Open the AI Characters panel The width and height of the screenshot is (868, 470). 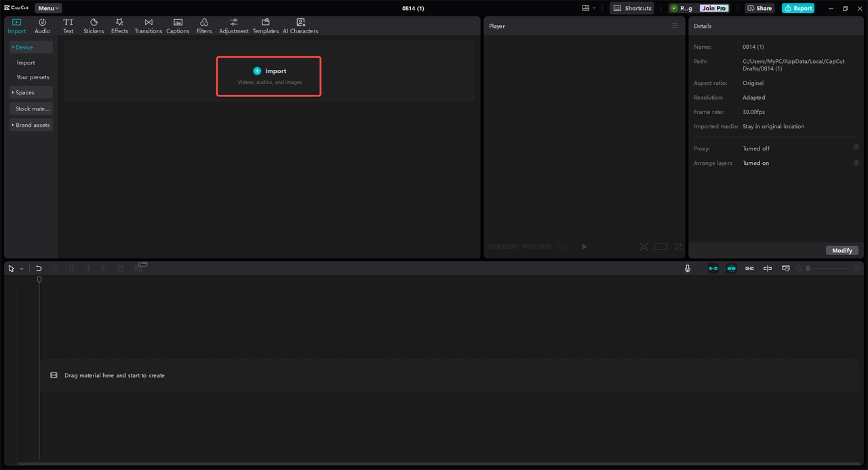coord(300,26)
